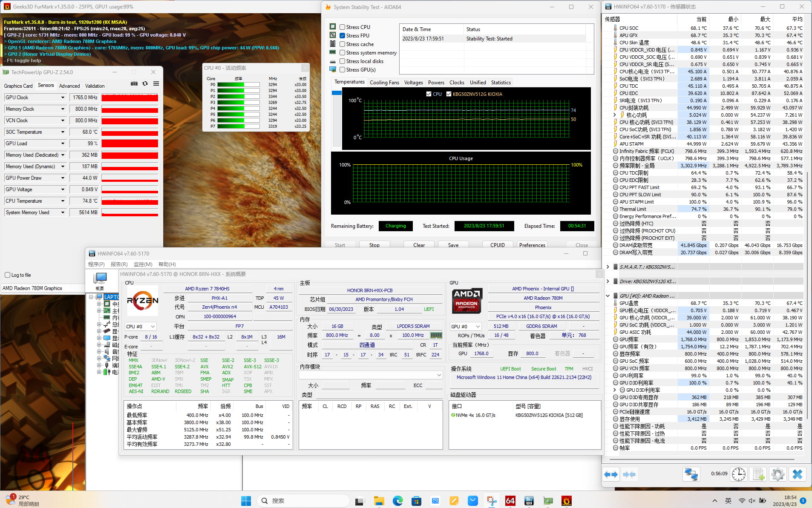Open the memory module selection dropdown

coord(371,375)
